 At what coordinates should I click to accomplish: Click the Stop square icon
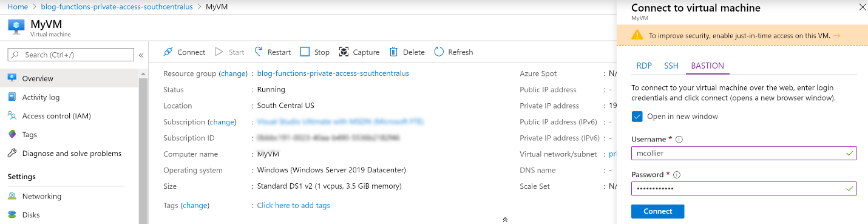click(x=305, y=52)
